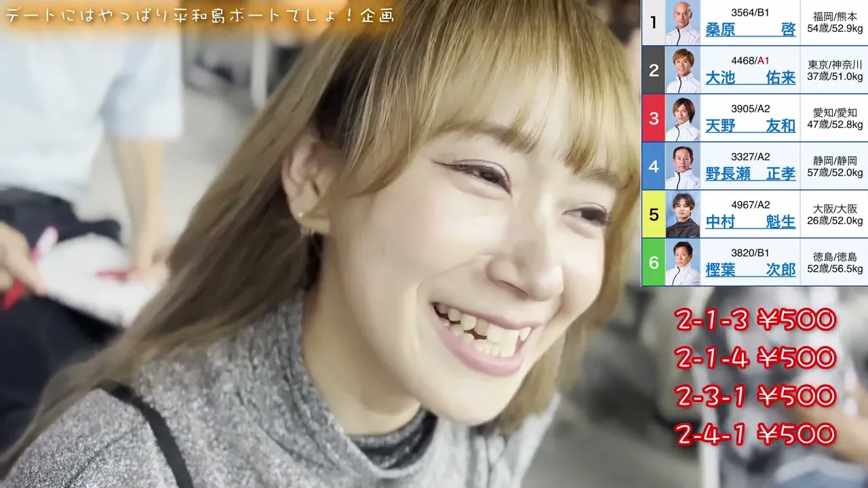
Task: Click region text 東京/神奈川
Action: (x=835, y=64)
